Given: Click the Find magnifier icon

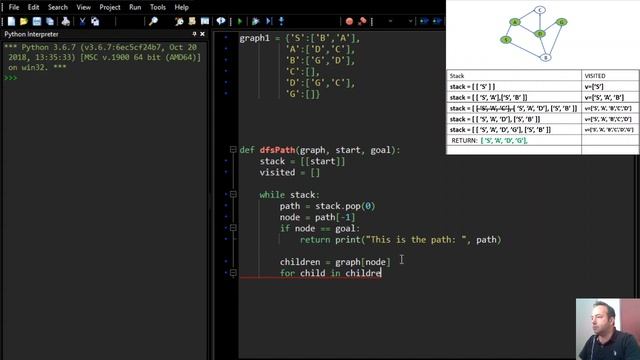Looking at the screenshot, I should pyautogui.click(x=153, y=21).
